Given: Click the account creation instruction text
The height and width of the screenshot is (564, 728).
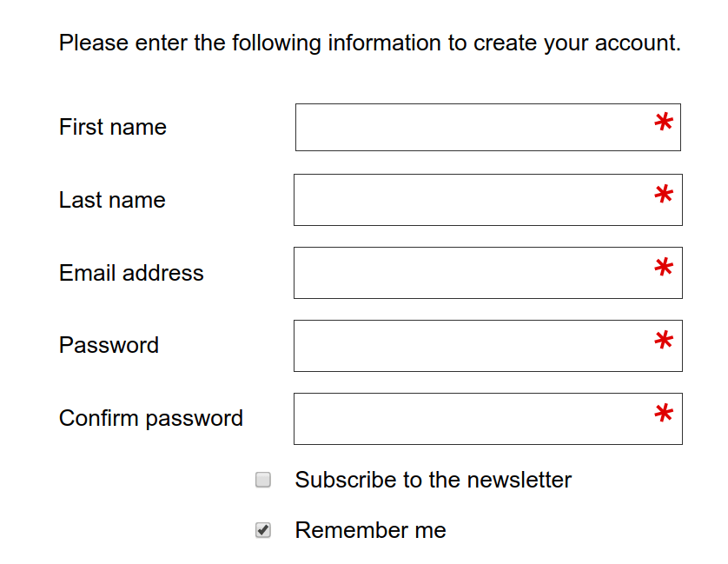Looking at the screenshot, I should [370, 43].
